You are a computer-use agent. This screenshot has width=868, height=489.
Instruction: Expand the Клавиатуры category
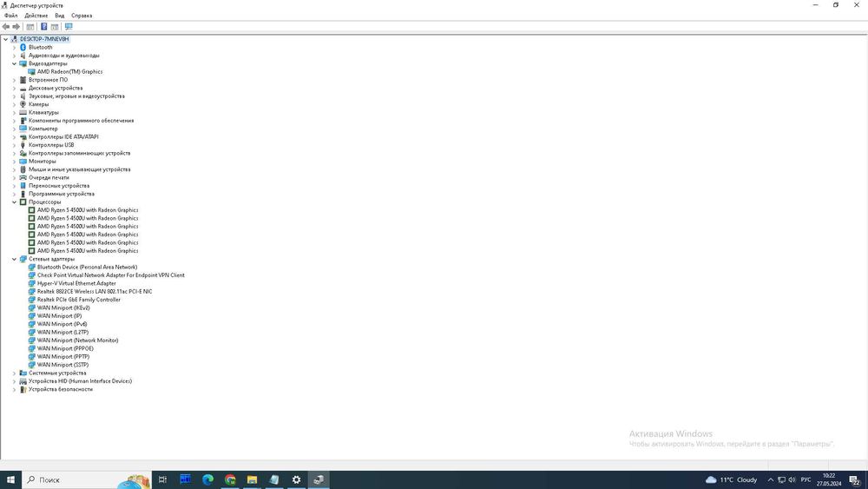point(15,112)
